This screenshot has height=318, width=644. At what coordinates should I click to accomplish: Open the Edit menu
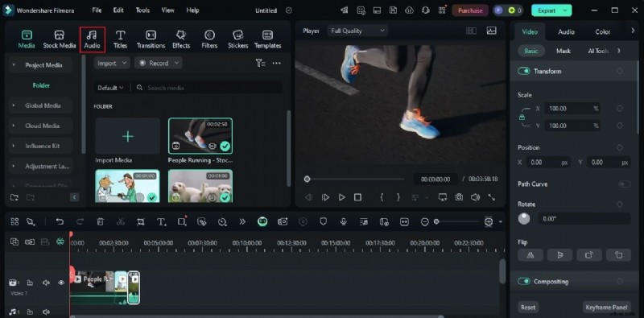click(x=118, y=10)
